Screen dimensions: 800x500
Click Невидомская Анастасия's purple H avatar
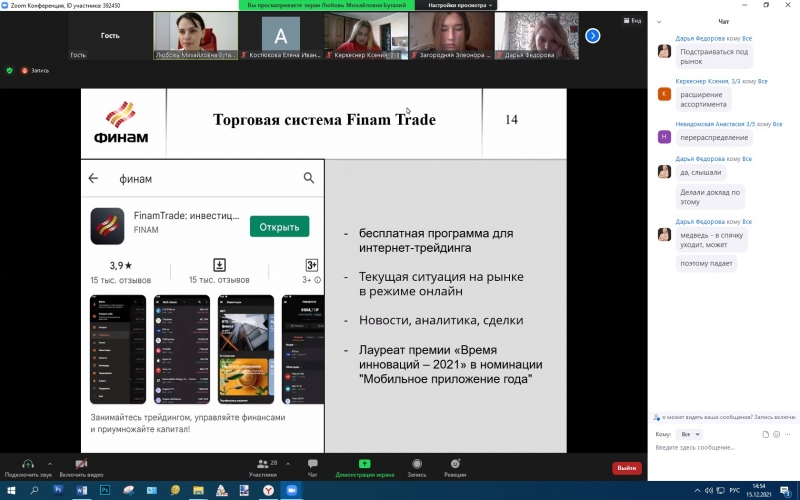pyautogui.click(x=664, y=137)
